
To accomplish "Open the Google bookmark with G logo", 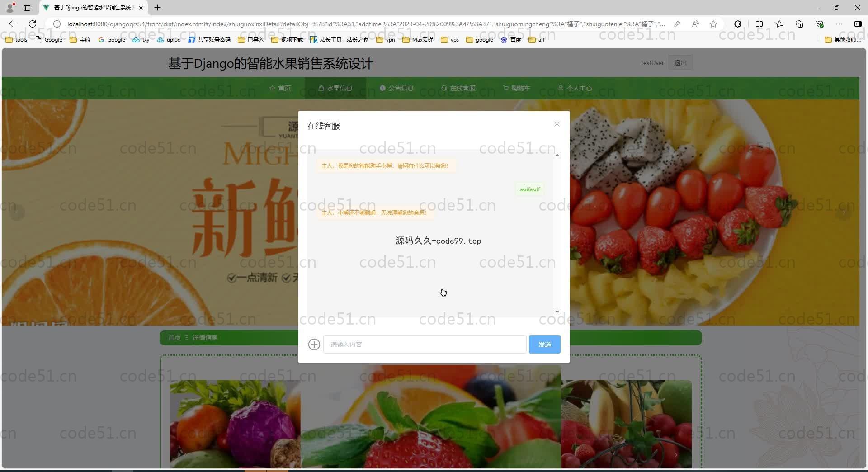I will click(112, 40).
